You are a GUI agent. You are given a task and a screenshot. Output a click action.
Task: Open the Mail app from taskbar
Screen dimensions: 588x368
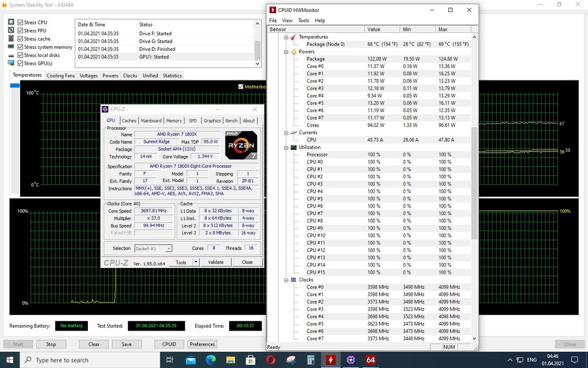coord(191,360)
